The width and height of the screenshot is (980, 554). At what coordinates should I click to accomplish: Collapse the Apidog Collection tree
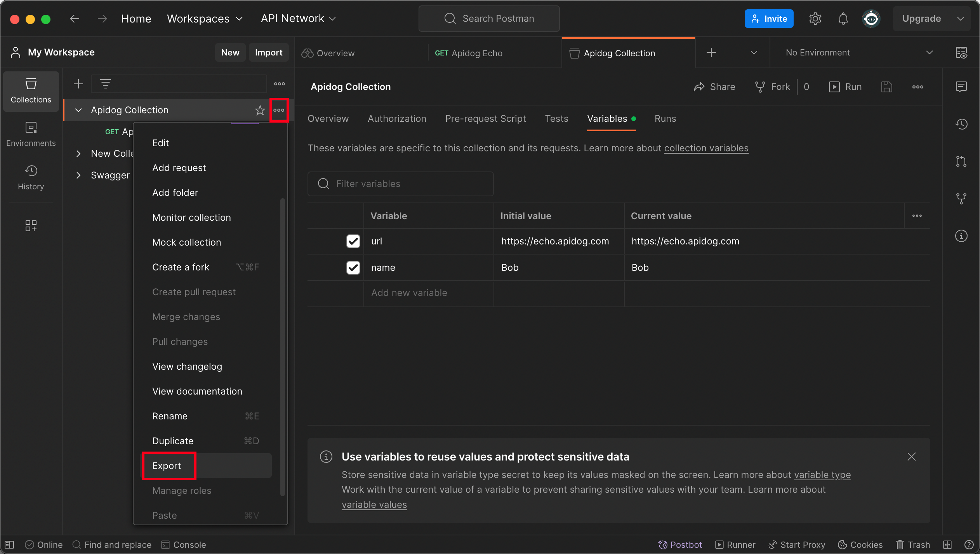[x=78, y=110]
